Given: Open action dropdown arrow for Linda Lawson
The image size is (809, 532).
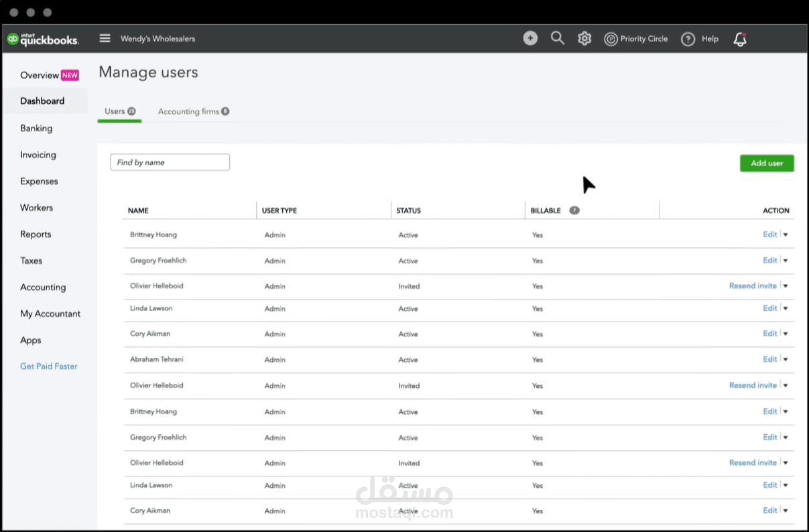Looking at the screenshot, I should click(x=786, y=309).
